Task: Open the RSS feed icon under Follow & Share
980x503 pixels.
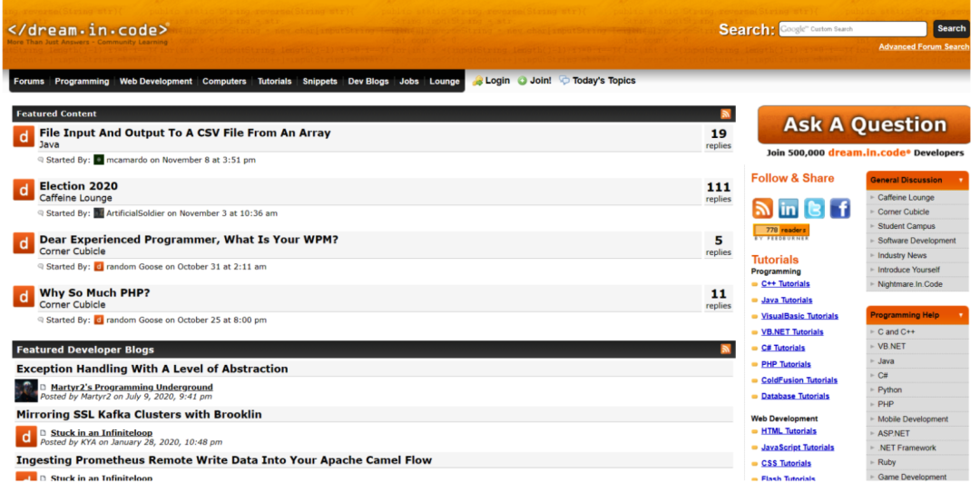Action: tap(762, 208)
